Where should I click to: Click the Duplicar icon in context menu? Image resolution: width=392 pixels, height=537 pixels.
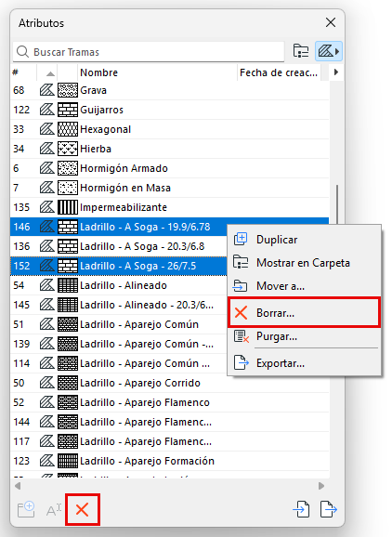click(241, 239)
